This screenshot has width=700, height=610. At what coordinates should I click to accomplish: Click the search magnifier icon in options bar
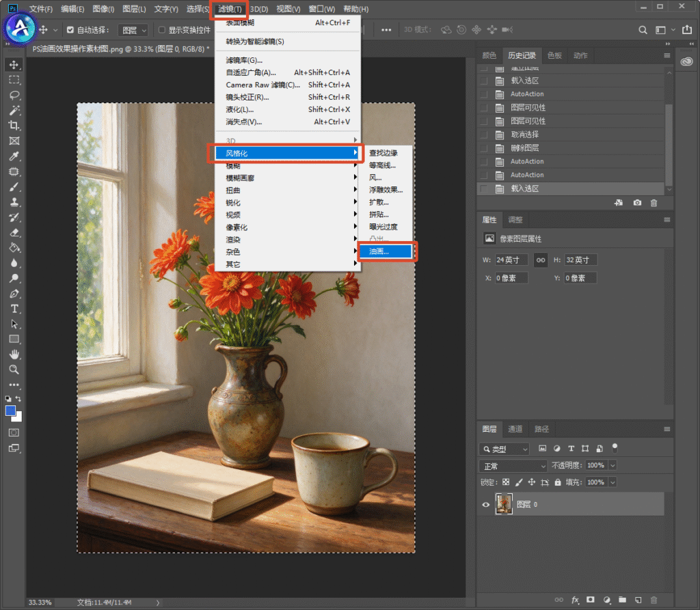pos(643,30)
